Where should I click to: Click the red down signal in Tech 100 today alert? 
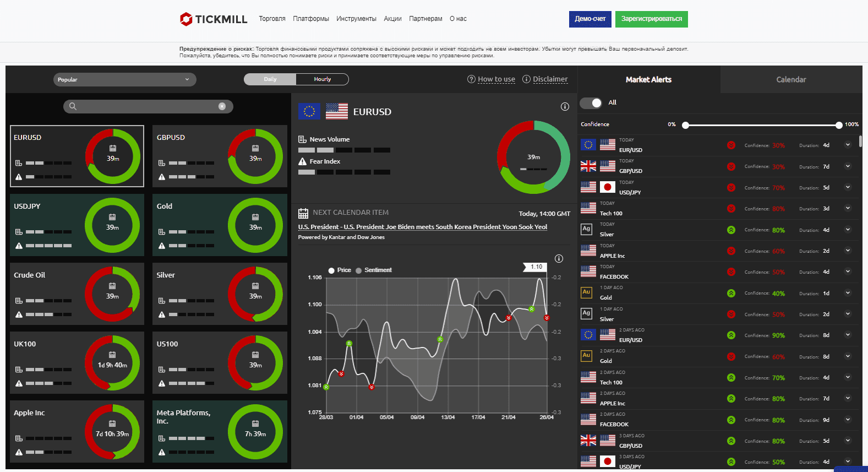coord(731,209)
